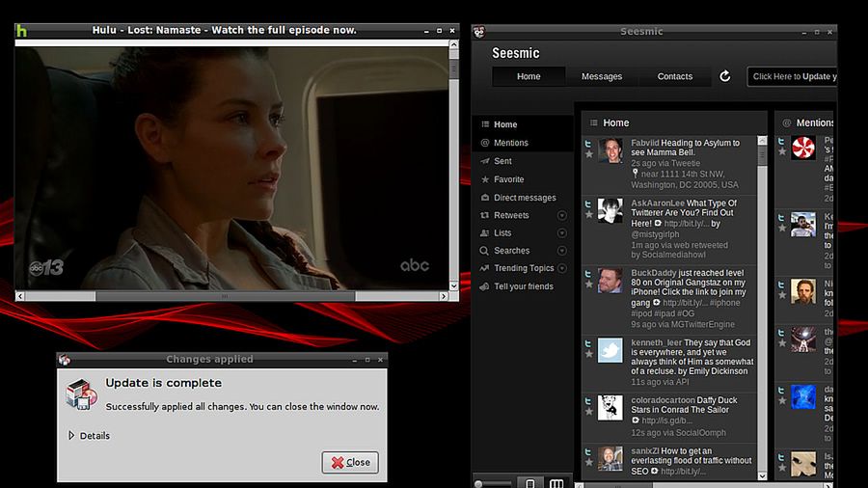Favorite the sanixZI tweet with its star
The width and height of the screenshot is (868, 488).
click(x=589, y=462)
